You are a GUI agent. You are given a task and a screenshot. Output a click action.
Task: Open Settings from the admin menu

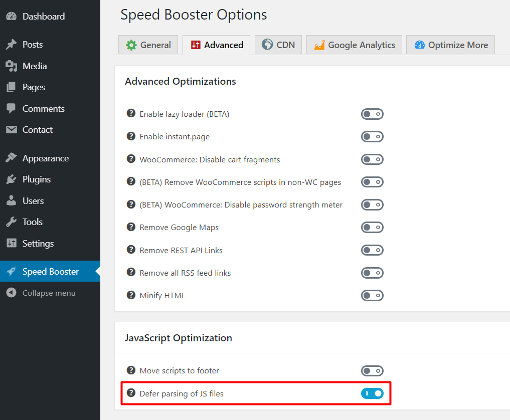coord(38,244)
